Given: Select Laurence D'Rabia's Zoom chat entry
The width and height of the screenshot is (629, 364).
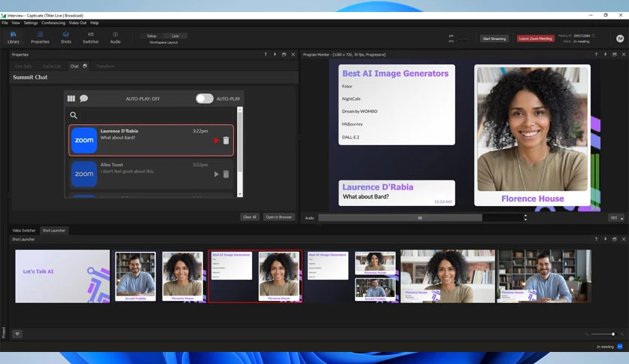Looking at the screenshot, I should pos(151,141).
